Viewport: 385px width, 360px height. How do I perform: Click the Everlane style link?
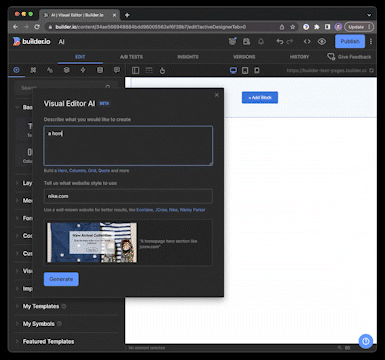(145, 210)
